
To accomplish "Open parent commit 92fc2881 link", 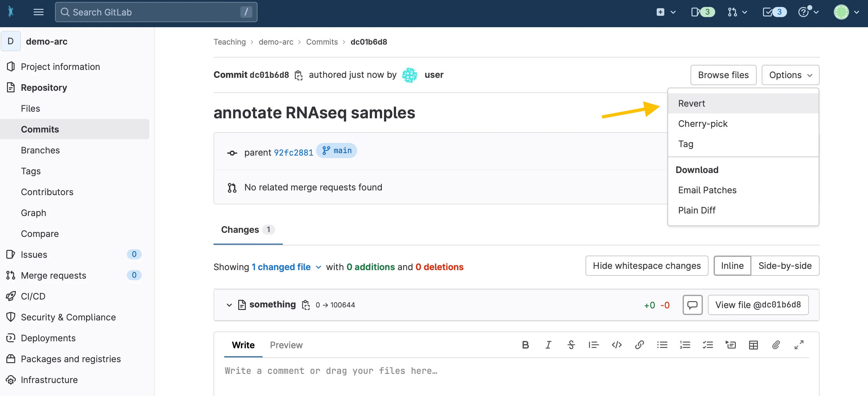I will 293,153.
